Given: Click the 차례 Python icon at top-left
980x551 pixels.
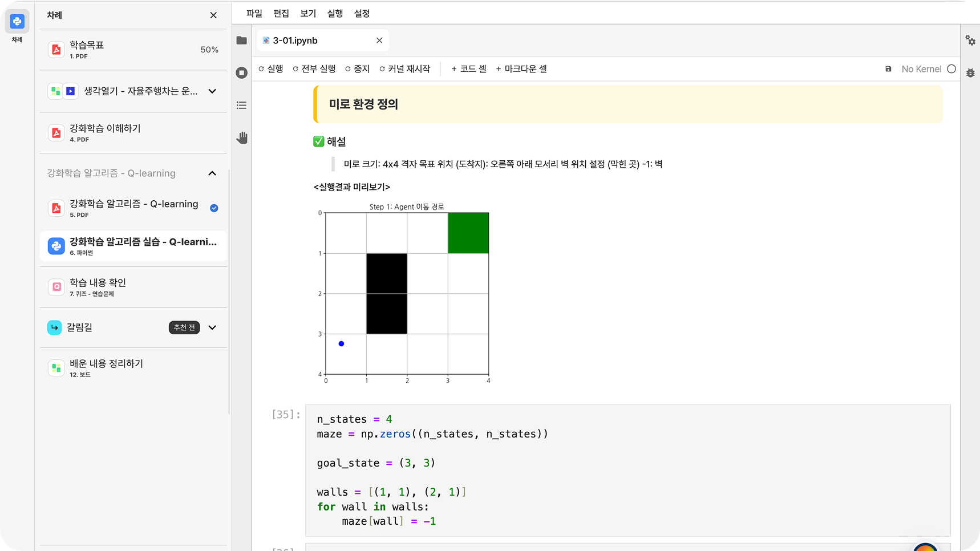Looking at the screenshot, I should [x=17, y=22].
